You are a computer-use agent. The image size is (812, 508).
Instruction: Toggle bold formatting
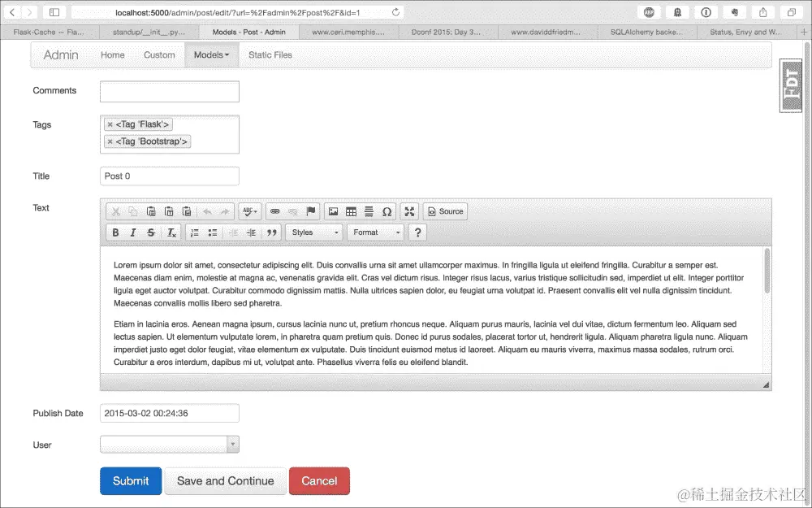[x=115, y=232]
